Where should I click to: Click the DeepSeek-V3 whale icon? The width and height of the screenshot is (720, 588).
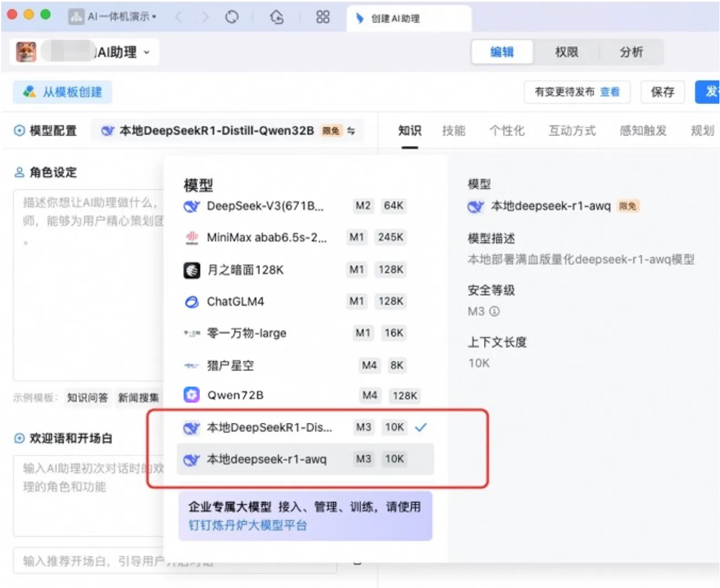pyautogui.click(x=191, y=206)
